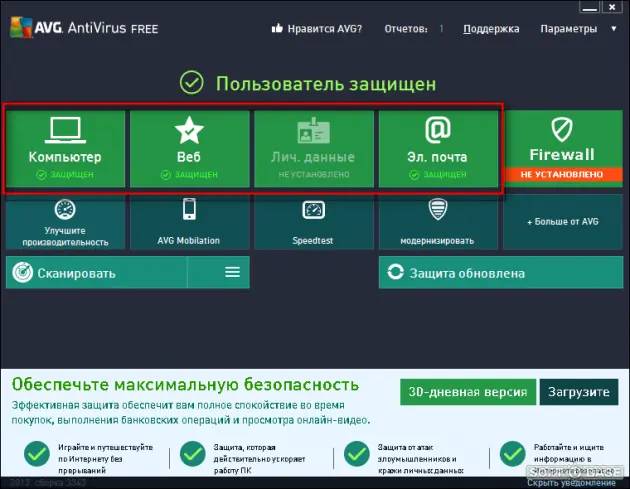Click Эл. почта ЗАЩИЩЕН status text
Image resolution: width=630 pixels, height=489 pixels.
tap(445, 174)
